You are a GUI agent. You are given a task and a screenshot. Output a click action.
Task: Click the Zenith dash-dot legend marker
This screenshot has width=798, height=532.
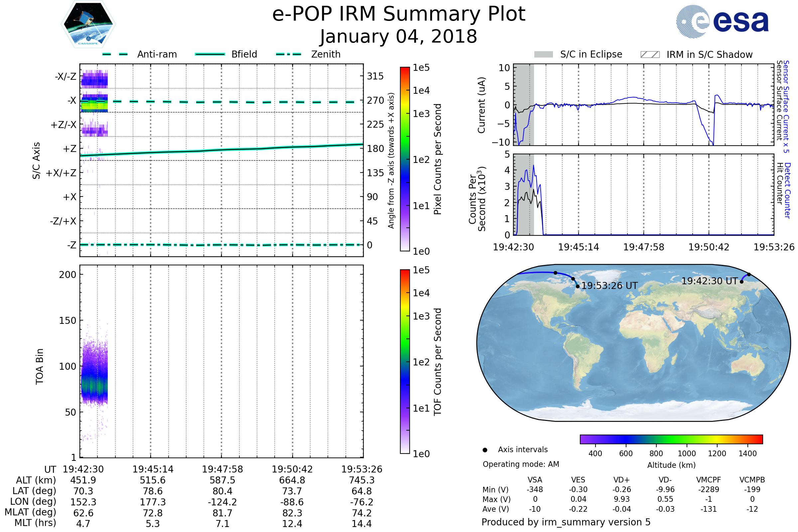click(x=288, y=54)
